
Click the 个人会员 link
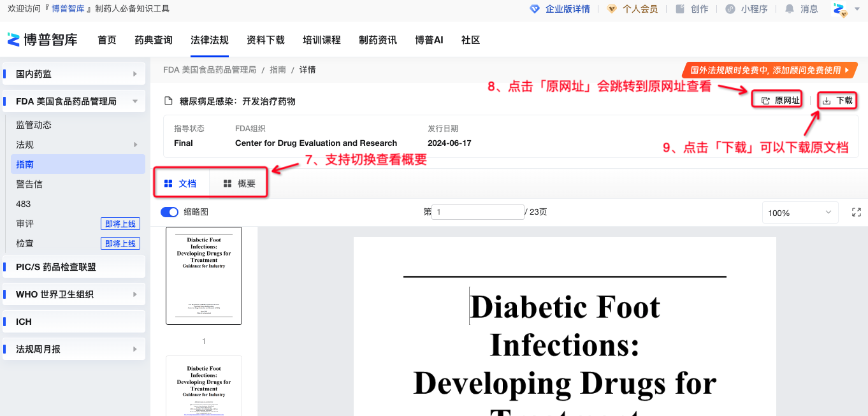point(640,9)
